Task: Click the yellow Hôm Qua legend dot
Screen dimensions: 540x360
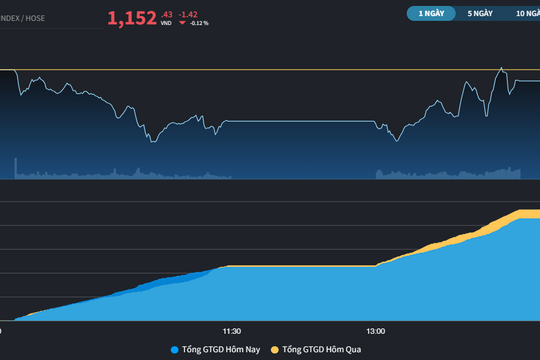Action: tap(274, 350)
